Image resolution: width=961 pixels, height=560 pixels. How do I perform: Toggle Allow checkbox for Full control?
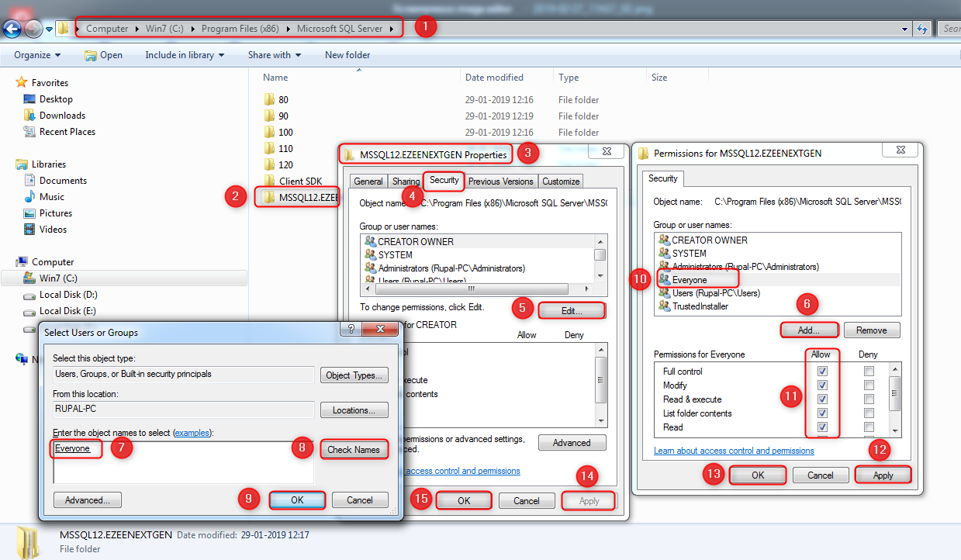[822, 372]
